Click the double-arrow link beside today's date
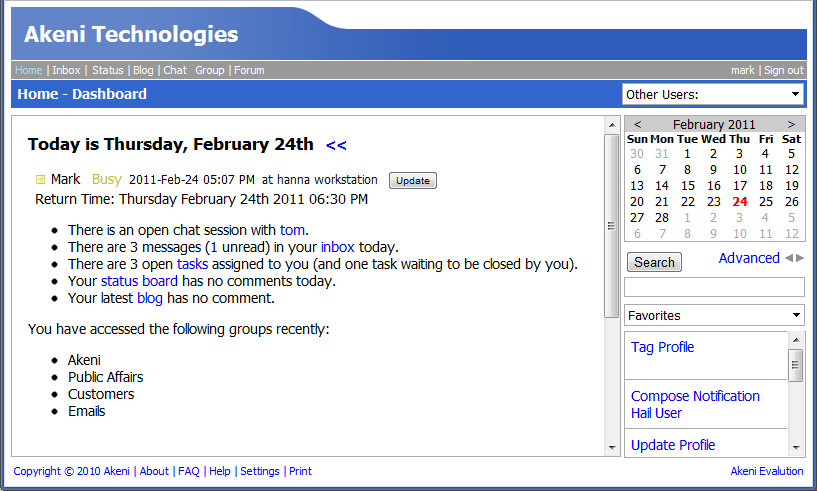 (x=336, y=145)
